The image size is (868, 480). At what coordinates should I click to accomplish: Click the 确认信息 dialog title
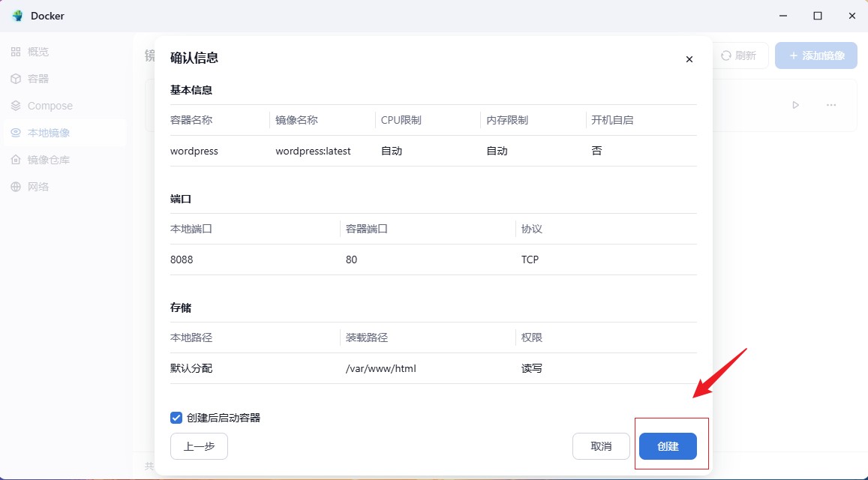pyautogui.click(x=194, y=58)
